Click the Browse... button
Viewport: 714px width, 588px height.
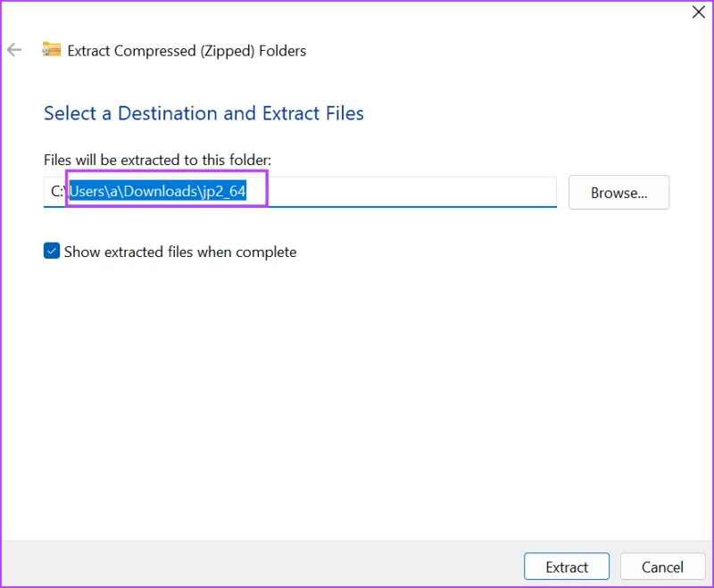pyautogui.click(x=619, y=193)
